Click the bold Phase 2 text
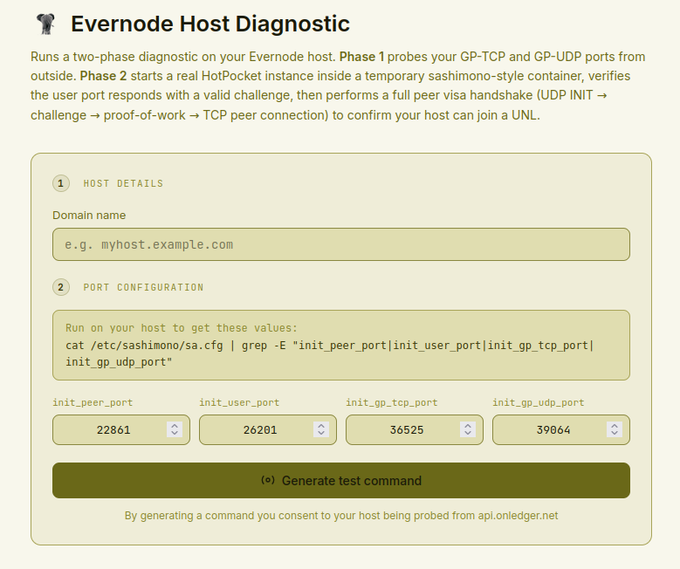 click(x=103, y=76)
